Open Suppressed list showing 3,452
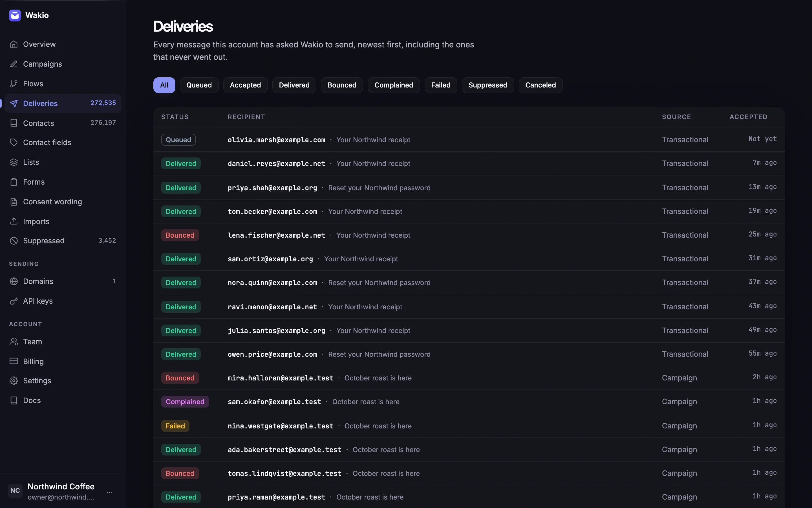The height and width of the screenshot is (508, 812). click(x=63, y=240)
